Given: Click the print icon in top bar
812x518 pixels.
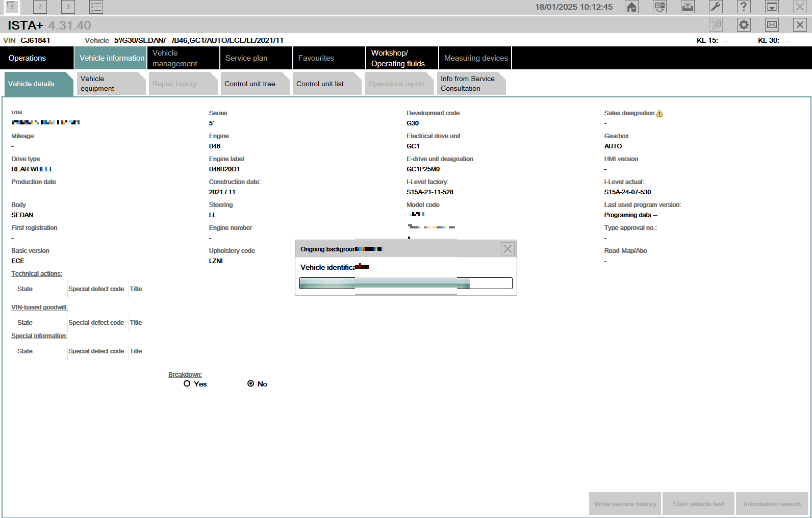Looking at the screenshot, I should 688,7.
